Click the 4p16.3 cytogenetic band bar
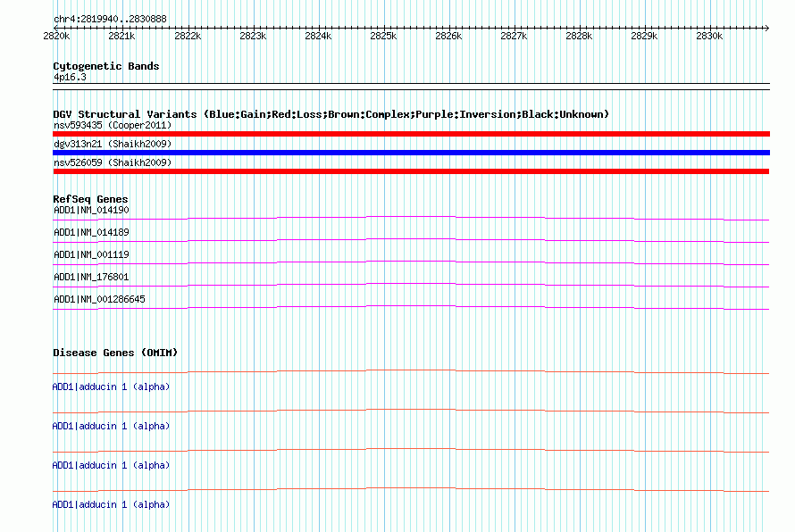 tap(411, 87)
